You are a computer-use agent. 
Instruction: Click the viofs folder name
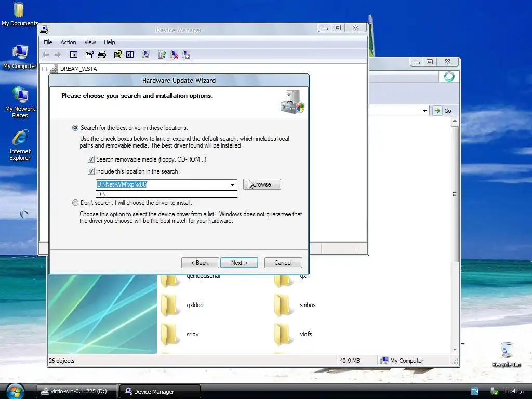(305, 334)
